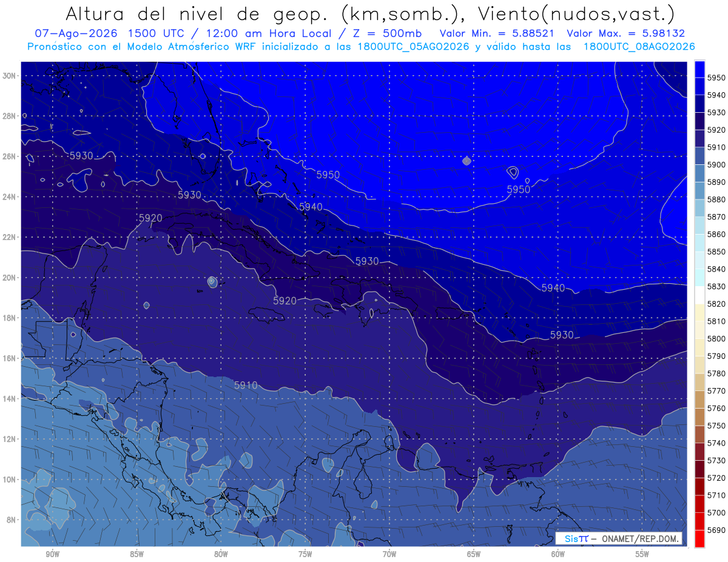
Task: Click the 5930 contour label near 60W
Action: (562, 335)
